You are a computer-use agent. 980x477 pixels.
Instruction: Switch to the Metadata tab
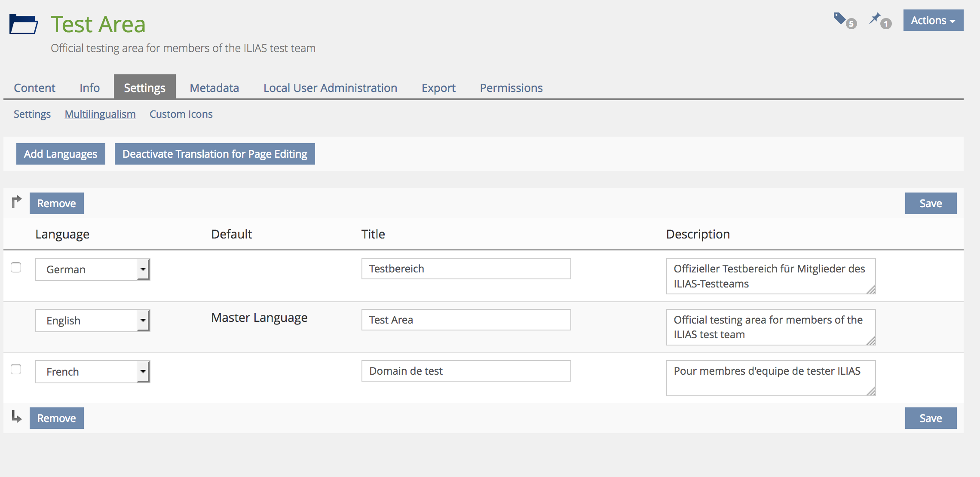pyautogui.click(x=214, y=88)
